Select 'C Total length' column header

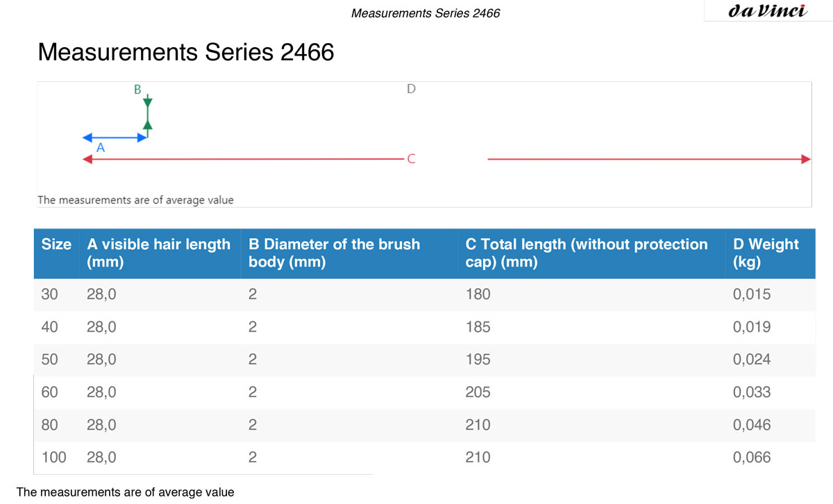tap(587, 253)
